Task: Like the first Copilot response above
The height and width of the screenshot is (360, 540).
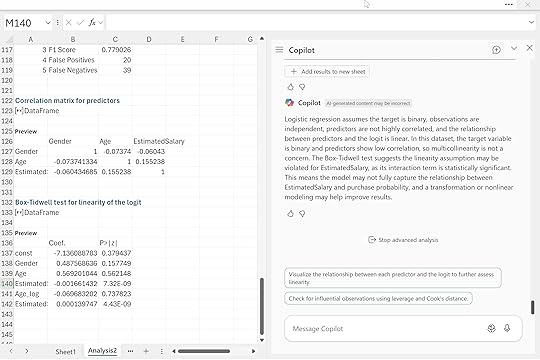Action: [291, 87]
